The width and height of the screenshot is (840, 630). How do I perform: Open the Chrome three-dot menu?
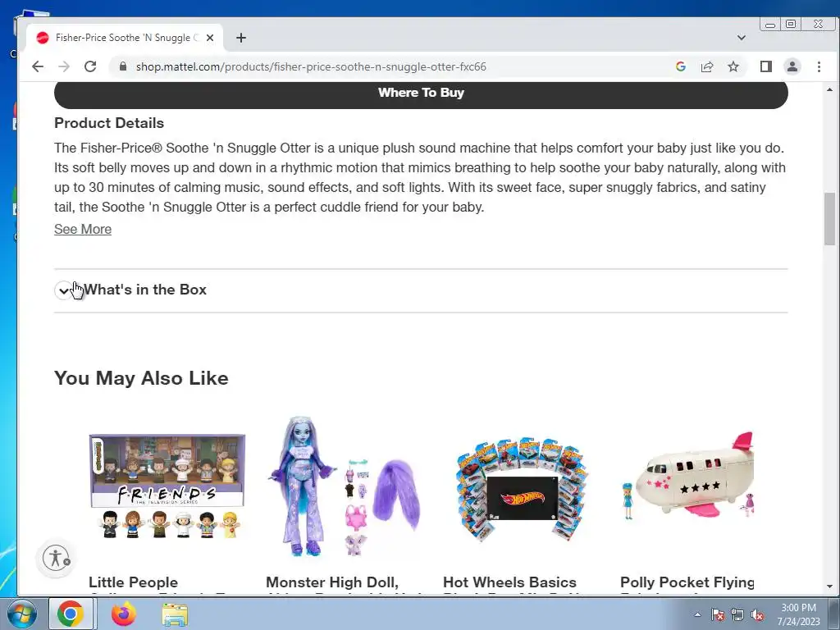tap(819, 66)
